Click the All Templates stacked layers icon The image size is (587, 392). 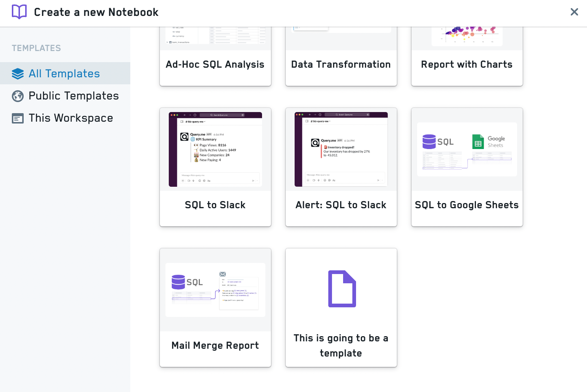18,74
